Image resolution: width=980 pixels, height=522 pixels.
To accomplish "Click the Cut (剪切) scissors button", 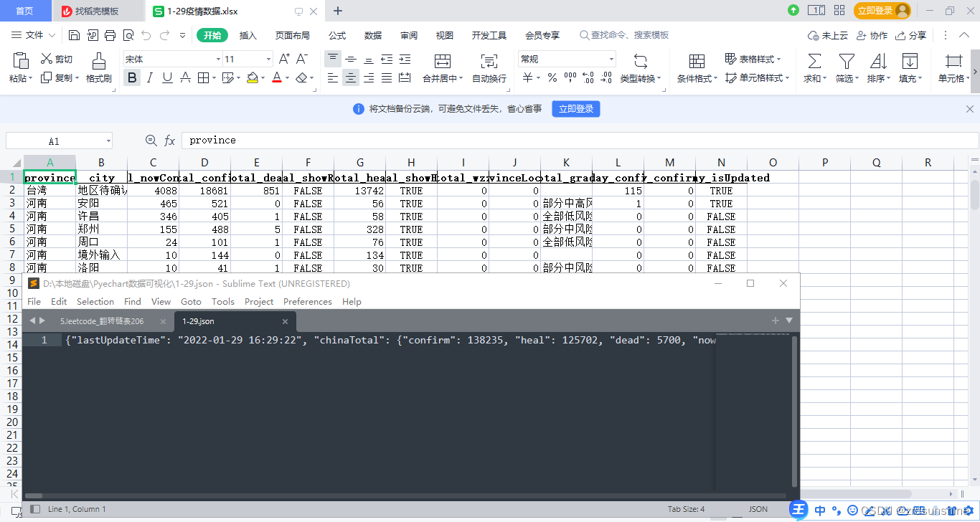I will pyautogui.click(x=56, y=59).
